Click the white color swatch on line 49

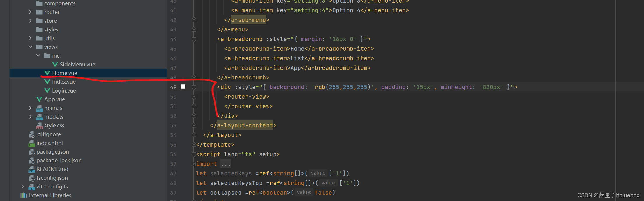(183, 86)
